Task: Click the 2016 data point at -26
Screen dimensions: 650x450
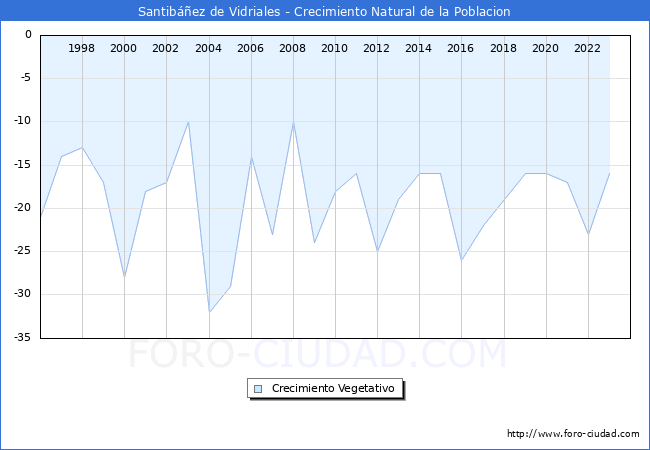Action: pyautogui.click(x=462, y=260)
